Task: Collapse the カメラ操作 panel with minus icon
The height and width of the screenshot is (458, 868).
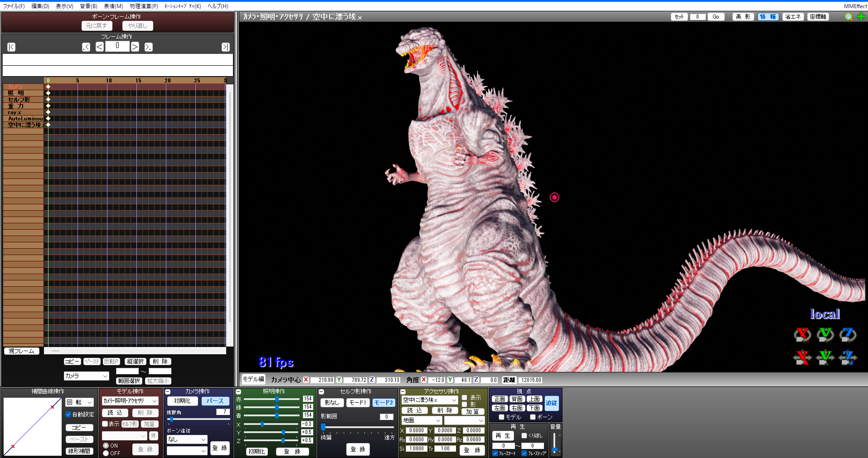Action: [x=168, y=392]
